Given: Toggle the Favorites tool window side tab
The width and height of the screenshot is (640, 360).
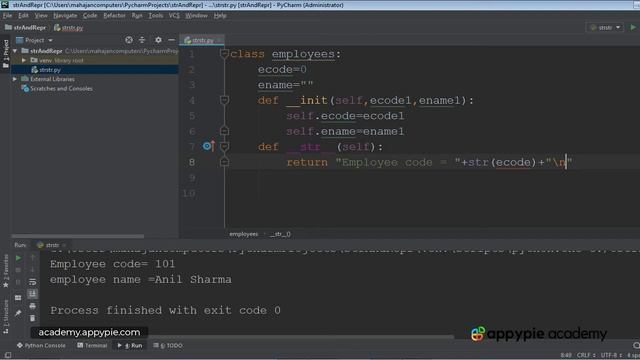Looking at the screenshot, I should click(5, 270).
